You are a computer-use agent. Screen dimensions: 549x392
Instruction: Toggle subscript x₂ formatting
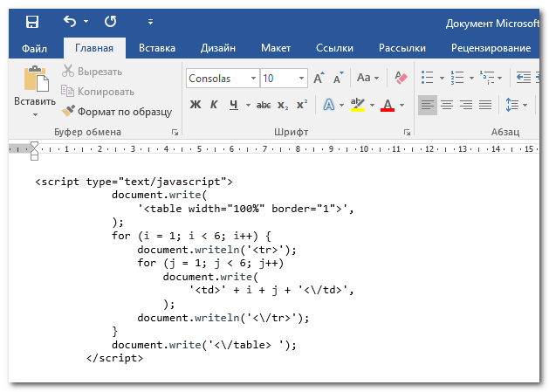[x=283, y=105]
